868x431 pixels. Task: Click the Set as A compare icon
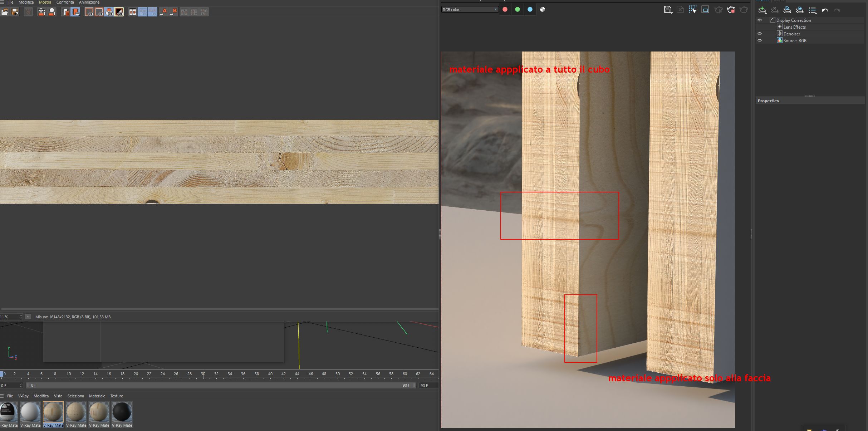point(163,12)
